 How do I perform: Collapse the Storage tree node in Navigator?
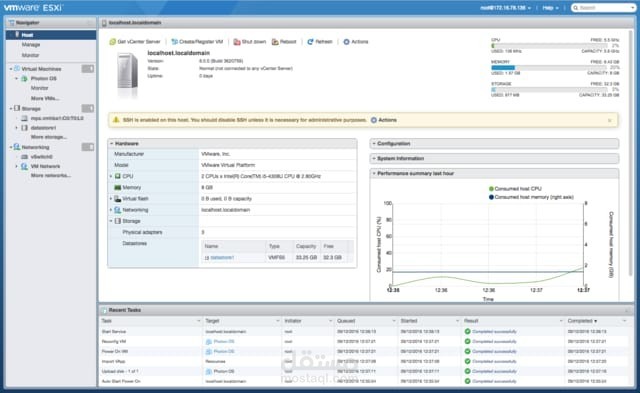pos(11,109)
